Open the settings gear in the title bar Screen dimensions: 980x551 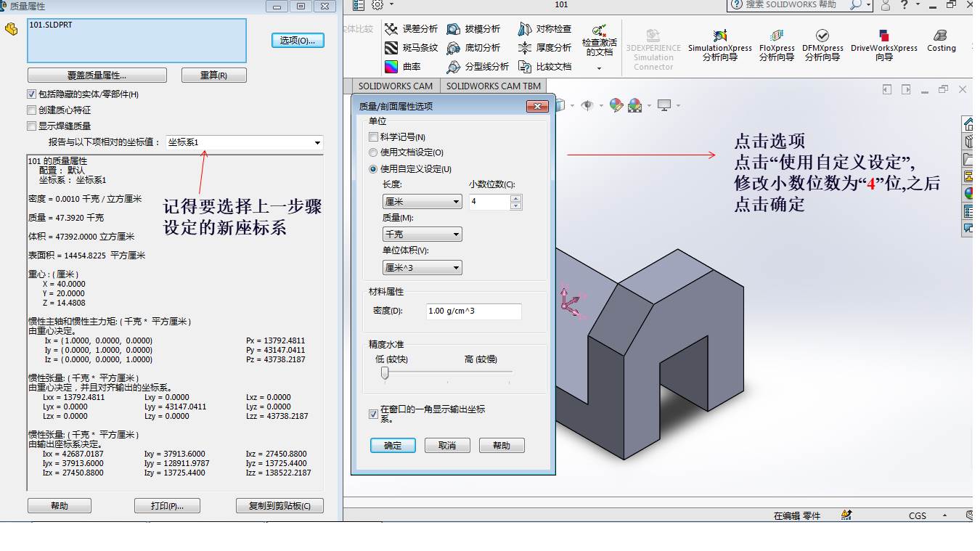377,5
